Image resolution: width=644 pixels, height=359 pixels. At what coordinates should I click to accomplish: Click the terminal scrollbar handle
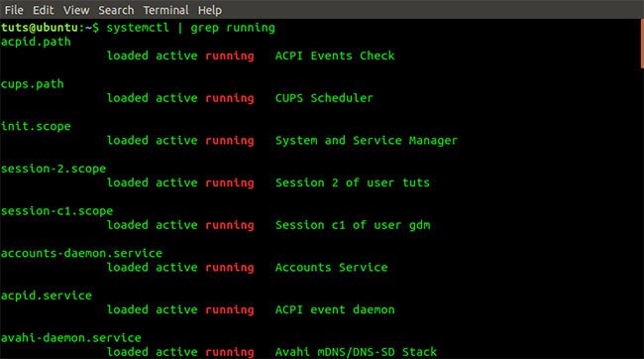pos(642,44)
